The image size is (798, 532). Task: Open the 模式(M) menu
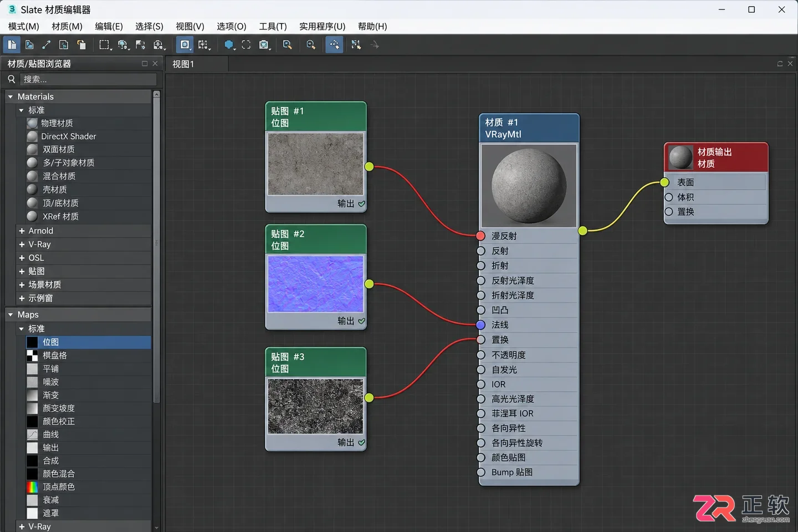(24, 27)
